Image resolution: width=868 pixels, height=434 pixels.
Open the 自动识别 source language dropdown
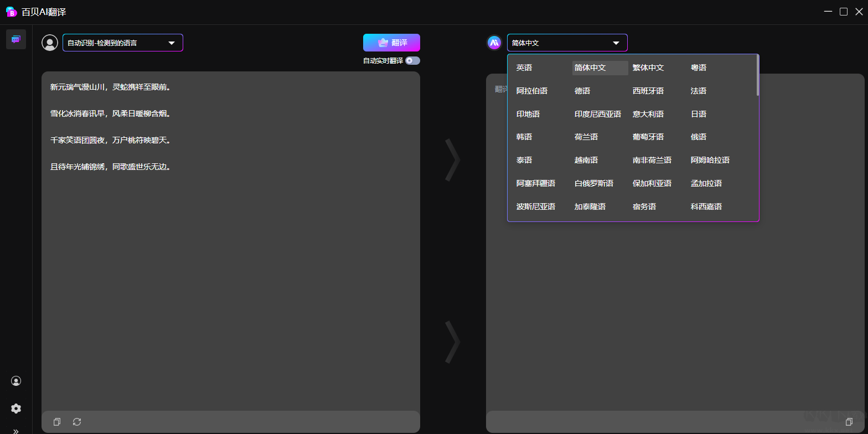click(122, 43)
